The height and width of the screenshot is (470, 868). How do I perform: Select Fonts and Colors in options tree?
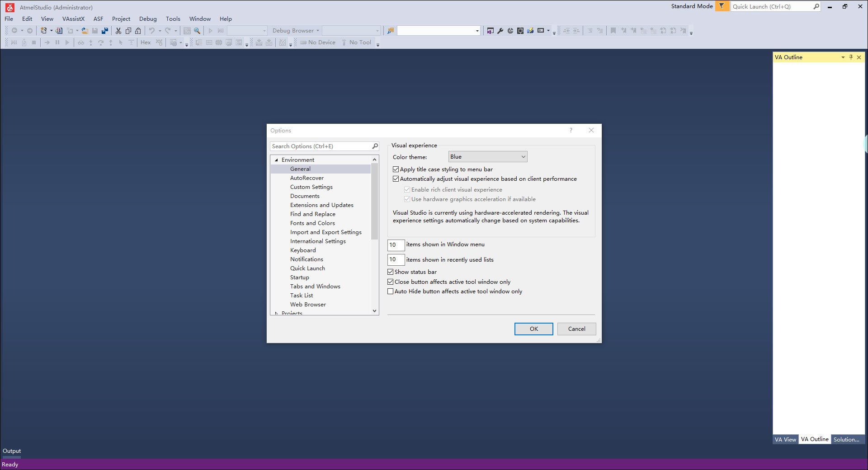tap(312, 223)
